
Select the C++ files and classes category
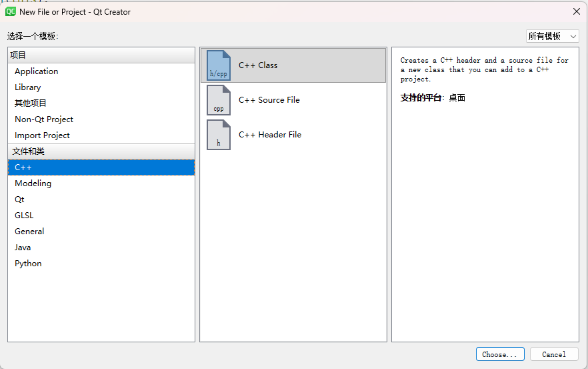coord(101,167)
